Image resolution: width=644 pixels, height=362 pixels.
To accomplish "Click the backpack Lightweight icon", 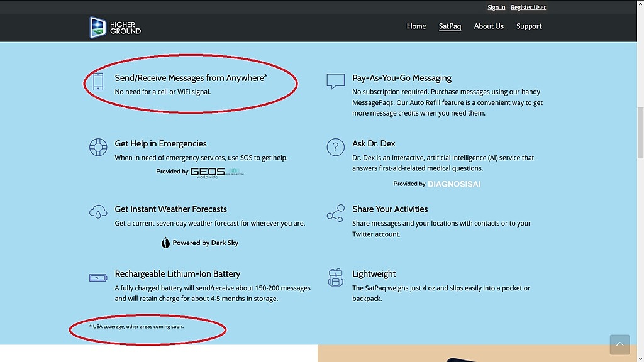I will [x=336, y=277].
